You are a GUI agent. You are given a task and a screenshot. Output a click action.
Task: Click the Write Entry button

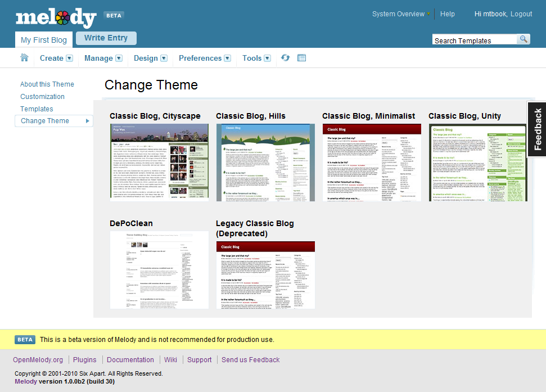[x=106, y=38]
